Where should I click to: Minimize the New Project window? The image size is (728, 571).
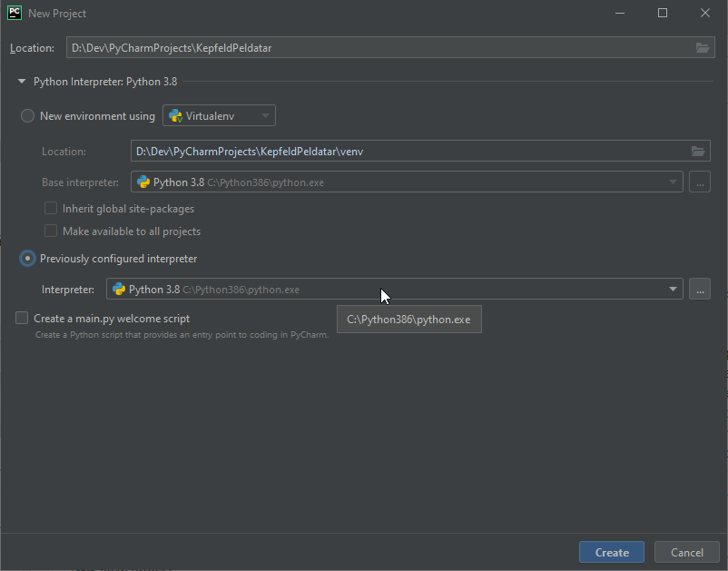[620, 13]
